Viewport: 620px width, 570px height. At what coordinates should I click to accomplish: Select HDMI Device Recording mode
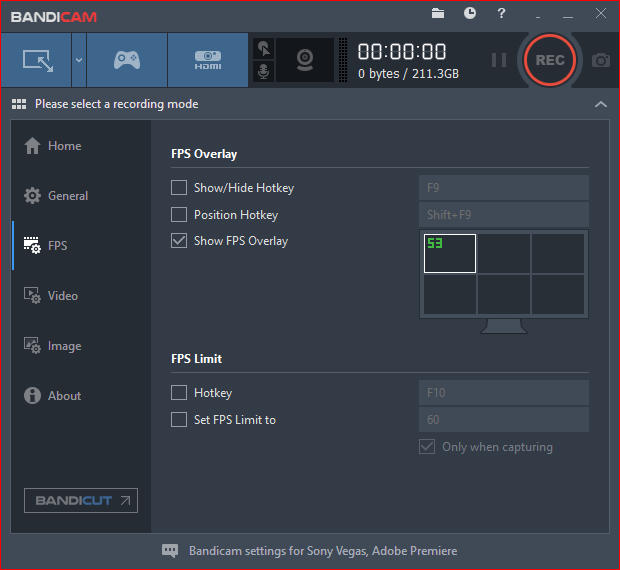[208, 60]
